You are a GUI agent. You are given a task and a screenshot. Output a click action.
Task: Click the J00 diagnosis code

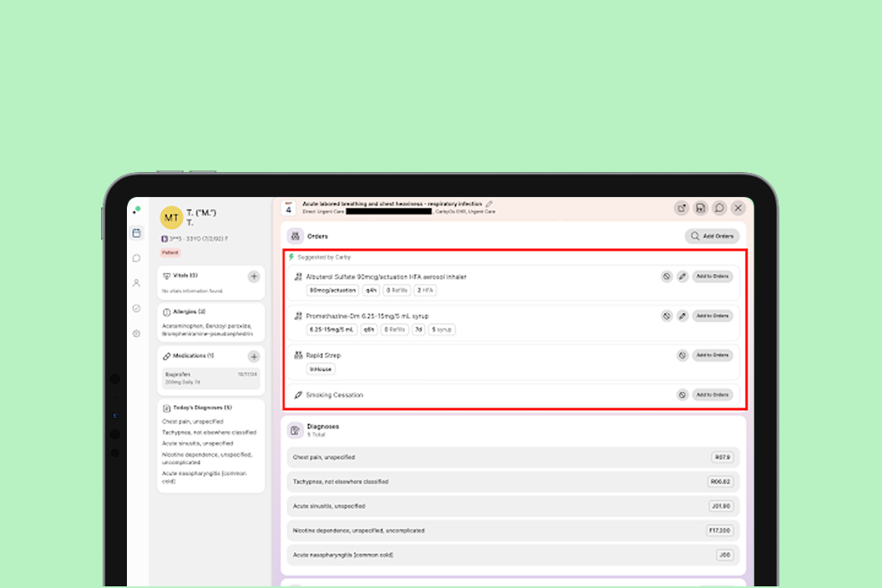click(x=725, y=555)
